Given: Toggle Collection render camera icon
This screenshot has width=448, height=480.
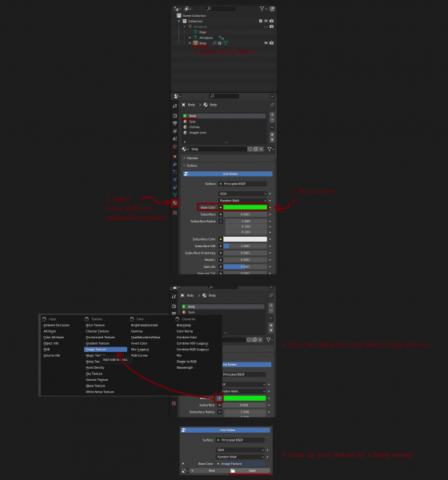Looking at the screenshot, I should 272,21.
